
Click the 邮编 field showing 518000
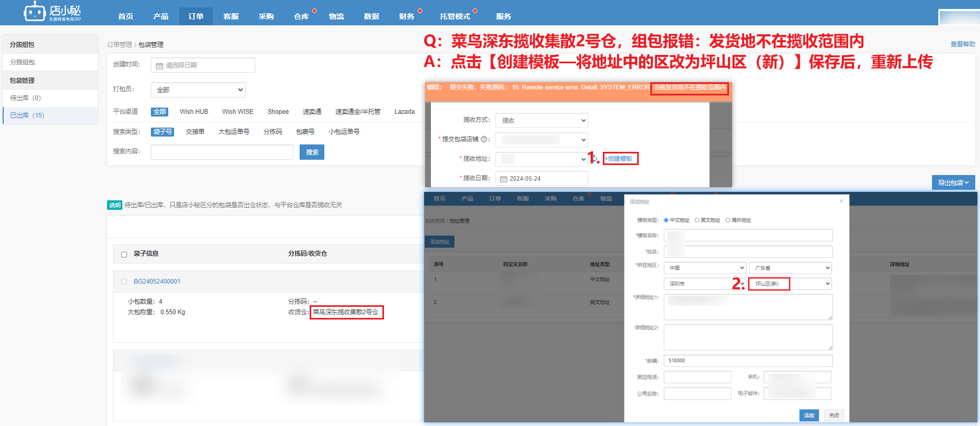(748, 361)
